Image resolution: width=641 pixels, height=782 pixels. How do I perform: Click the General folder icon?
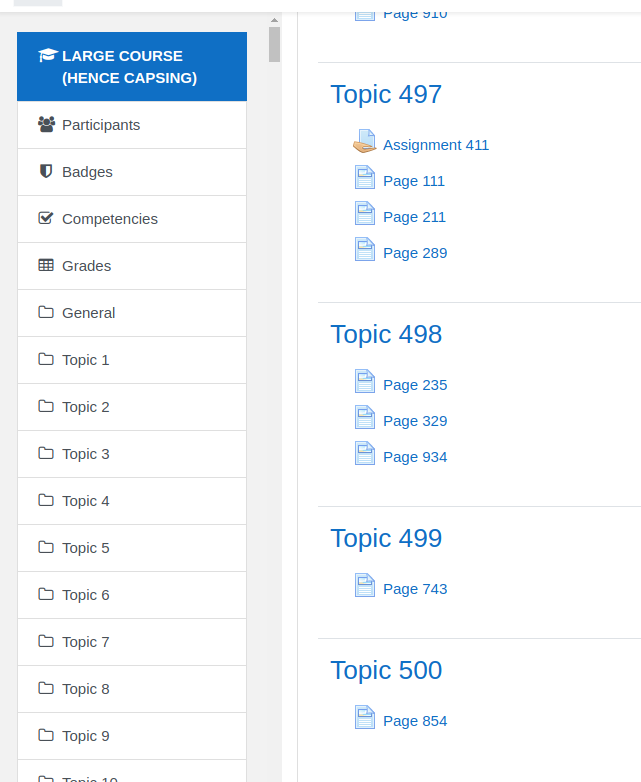coord(46,312)
